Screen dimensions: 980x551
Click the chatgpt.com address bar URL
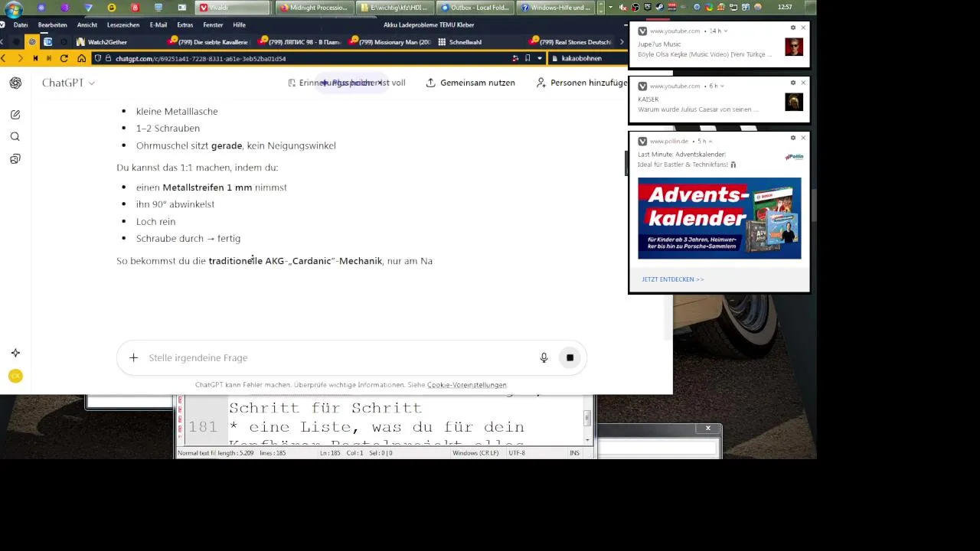pos(201,58)
